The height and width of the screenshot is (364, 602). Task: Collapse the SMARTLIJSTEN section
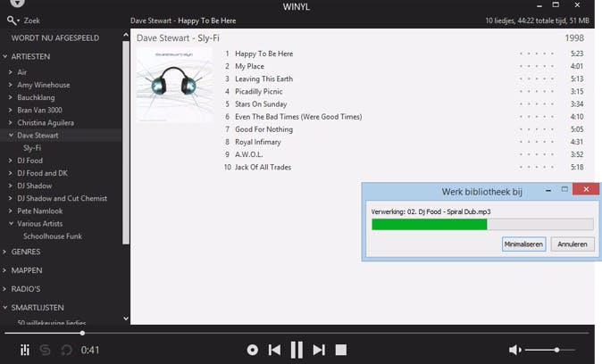coord(5,307)
